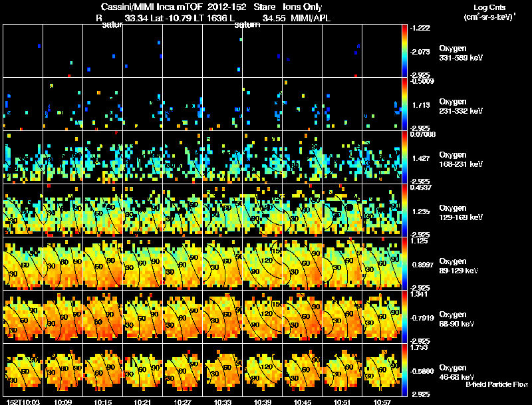Click the 10:27 time label
The height and width of the screenshot is (405, 532).
click(182, 402)
